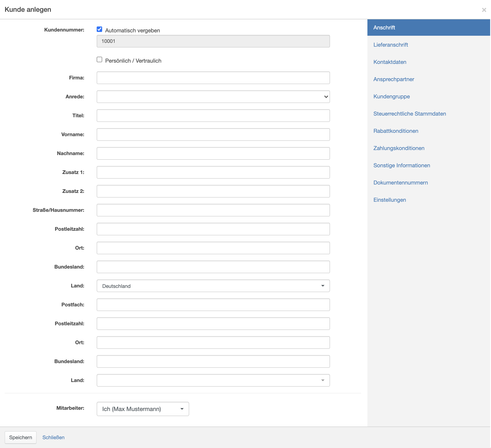Click the Speichern button
Screen dimensions: 491x448
tap(21, 437)
